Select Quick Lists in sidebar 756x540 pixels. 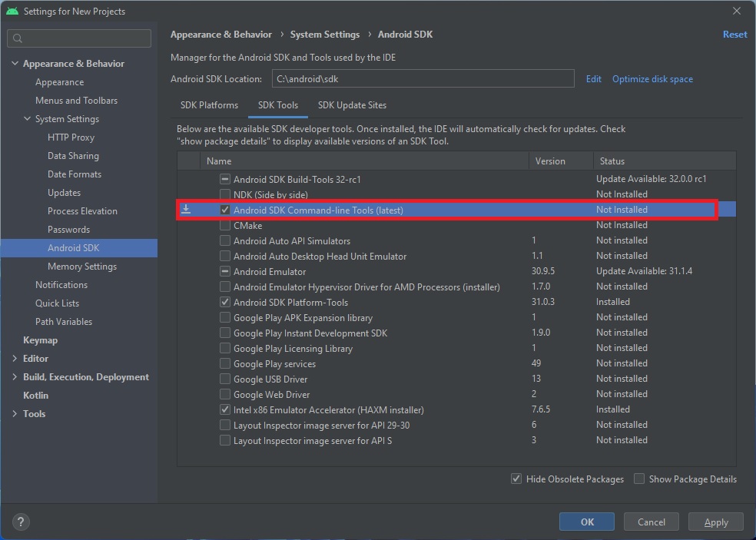(57, 303)
